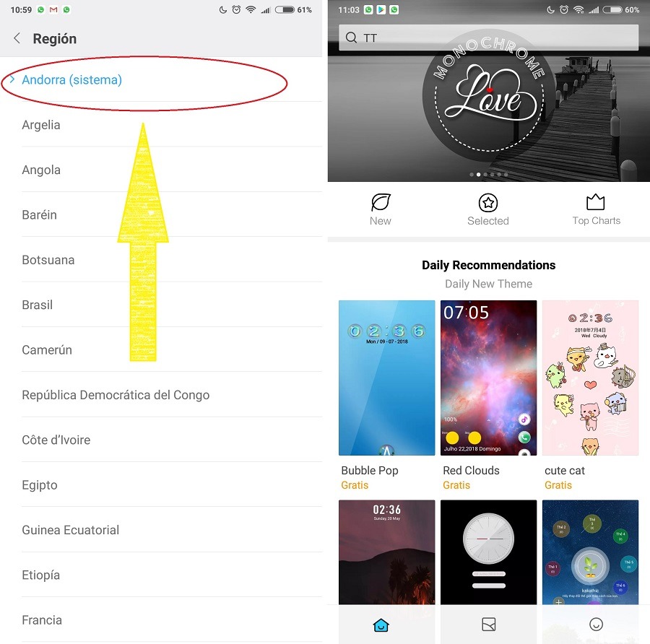Open the wallpaper icon in bottom bar
Image resolution: width=650 pixels, height=644 pixels.
tap(489, 625)
